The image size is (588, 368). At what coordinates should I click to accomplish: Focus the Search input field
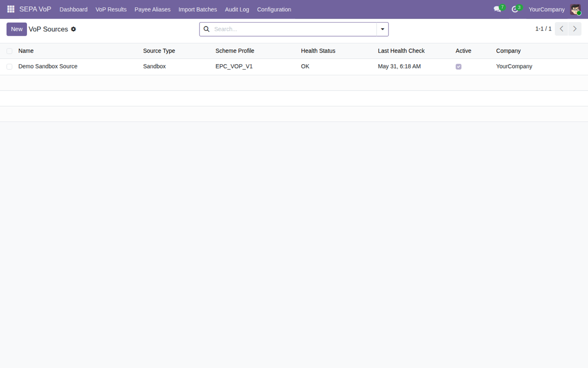pos(294,29)
